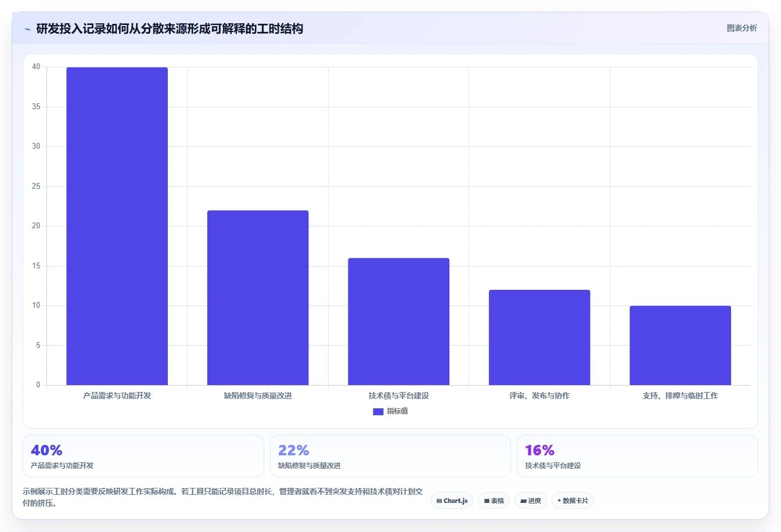Click the y-axis value 10
The width and height of the screenshot is (781, 532).
pos(36,305)
